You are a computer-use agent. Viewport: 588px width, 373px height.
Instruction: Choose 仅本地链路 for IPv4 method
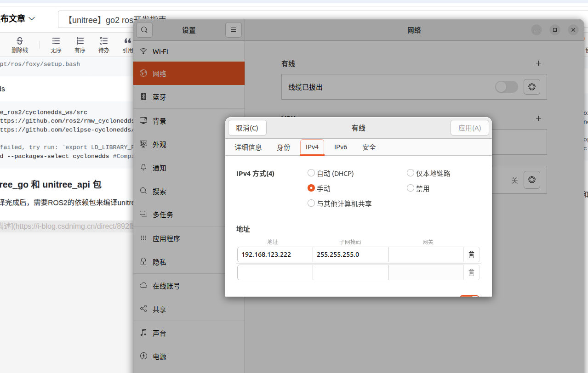click(x=410, y=173)
